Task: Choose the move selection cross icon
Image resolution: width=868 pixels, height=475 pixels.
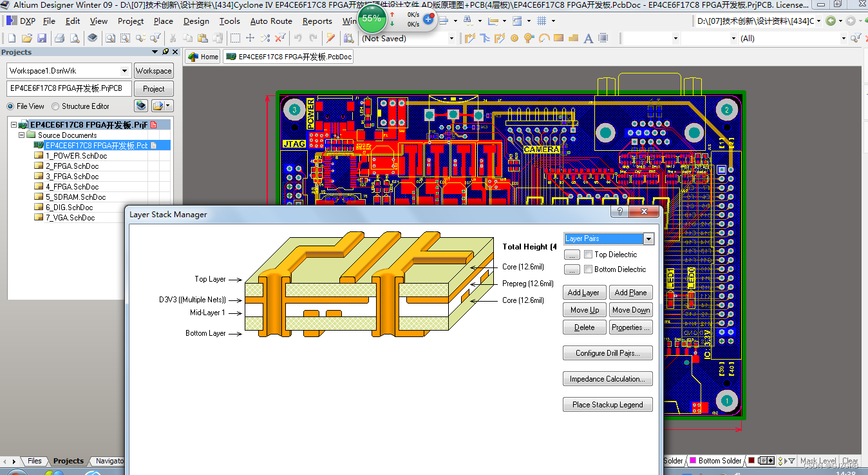Action: tap(250, 39)
